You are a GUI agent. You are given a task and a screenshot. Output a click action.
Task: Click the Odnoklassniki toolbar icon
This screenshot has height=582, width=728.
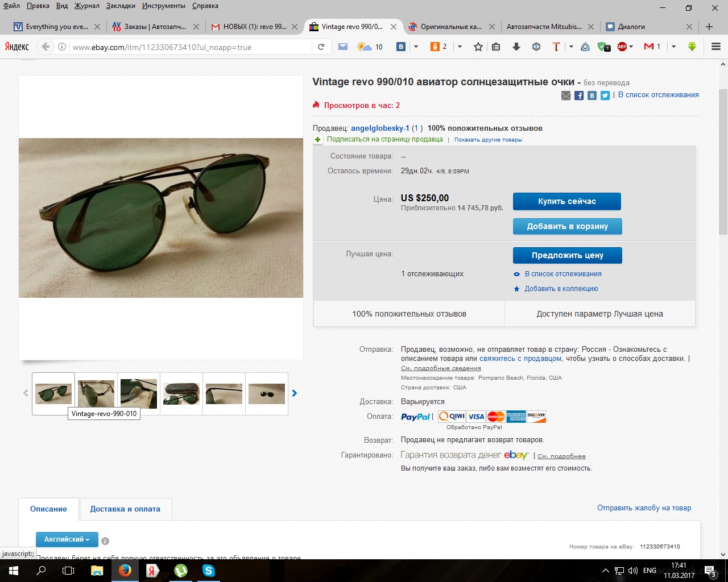pyautogui.click(x=439, y=47)
